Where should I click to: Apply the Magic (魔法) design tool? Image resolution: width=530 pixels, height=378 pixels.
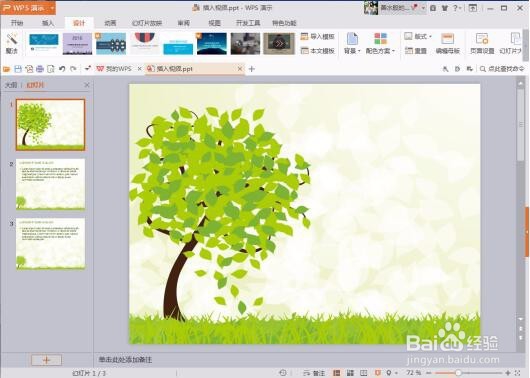[x=11, y=43]
